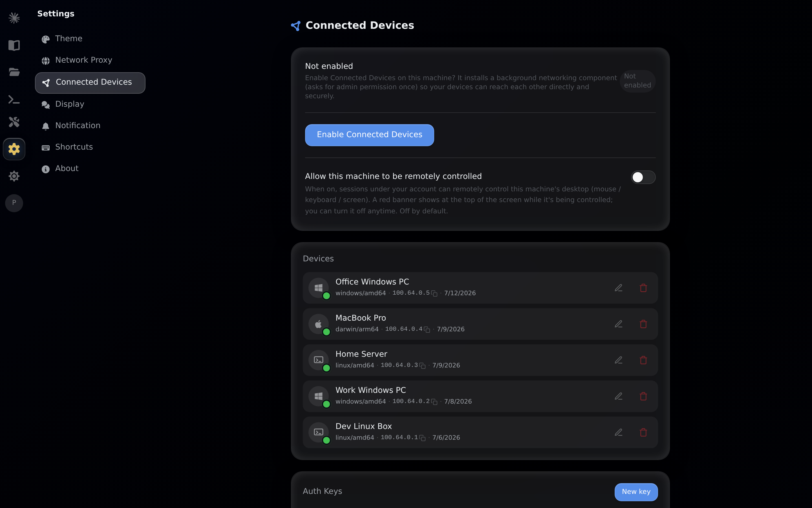This screenshot has height=508, width=812.
Task: Click Enable Connected Devices button
Action: [x=369, y=135]
